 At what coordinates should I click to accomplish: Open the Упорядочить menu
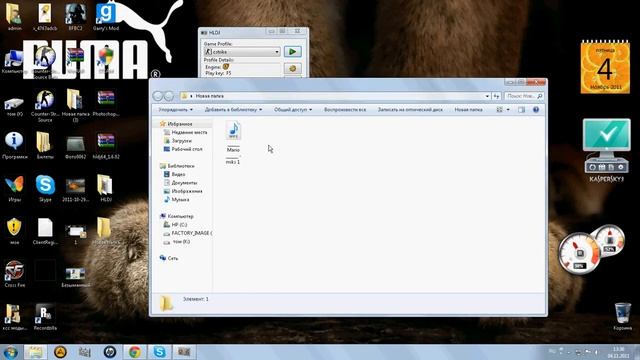[x=176, y=110]
